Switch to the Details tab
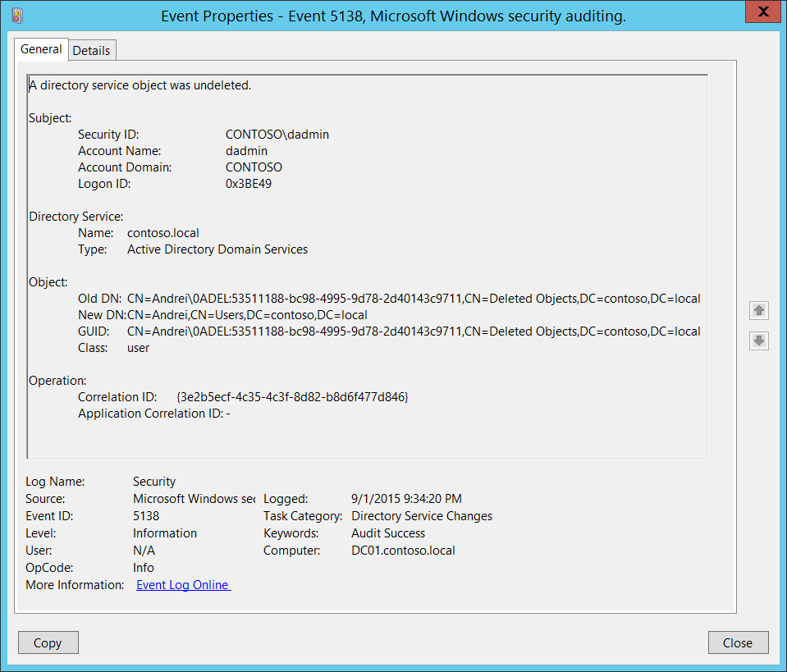787x672 pixels. [91, 50]
